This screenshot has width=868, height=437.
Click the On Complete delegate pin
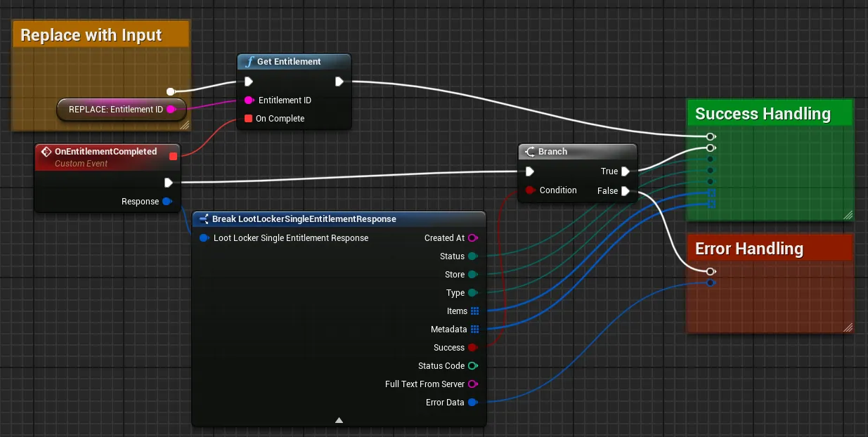pyautogui.click(x=248, y=119)
